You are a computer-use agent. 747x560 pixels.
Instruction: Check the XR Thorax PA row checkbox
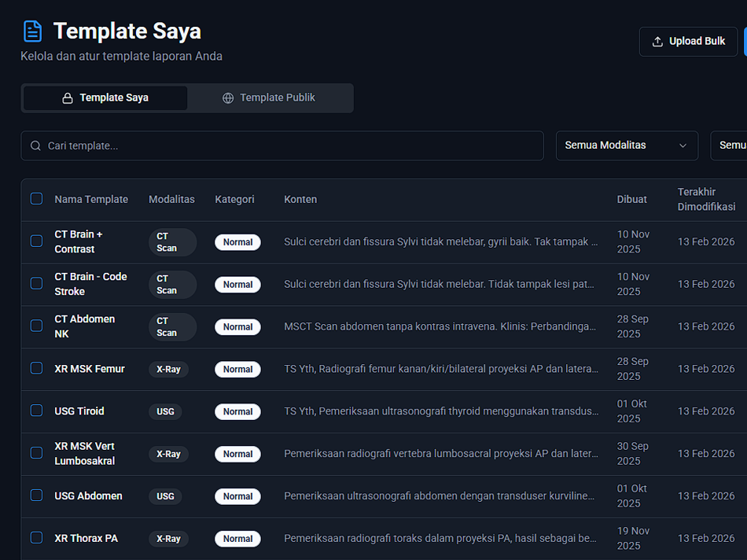coord(37,538)
